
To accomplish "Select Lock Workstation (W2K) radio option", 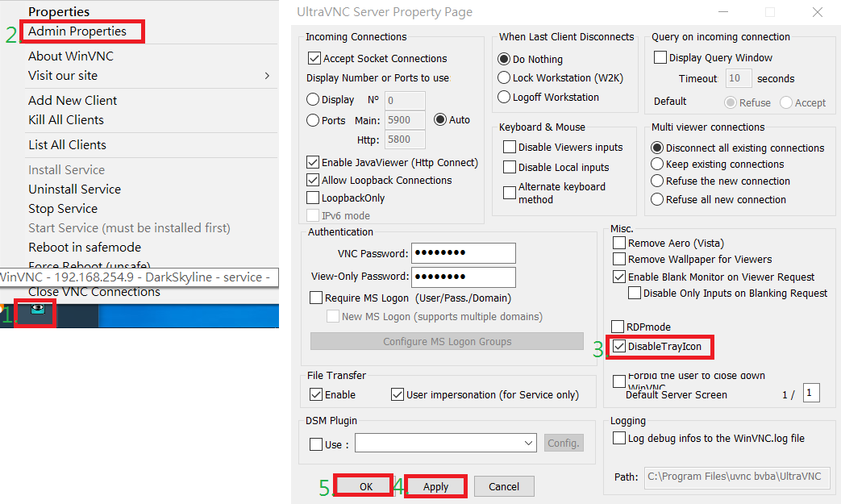I will 504,77.
